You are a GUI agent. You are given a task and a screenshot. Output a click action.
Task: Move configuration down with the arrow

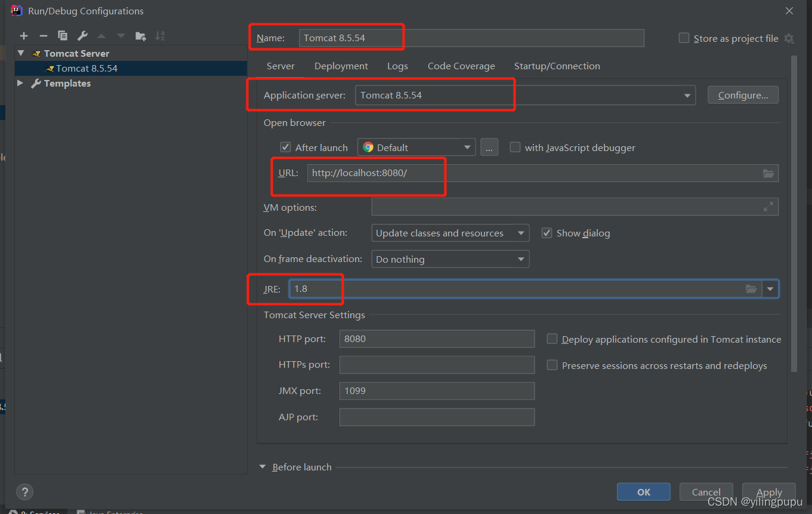(x=121, y=36)
